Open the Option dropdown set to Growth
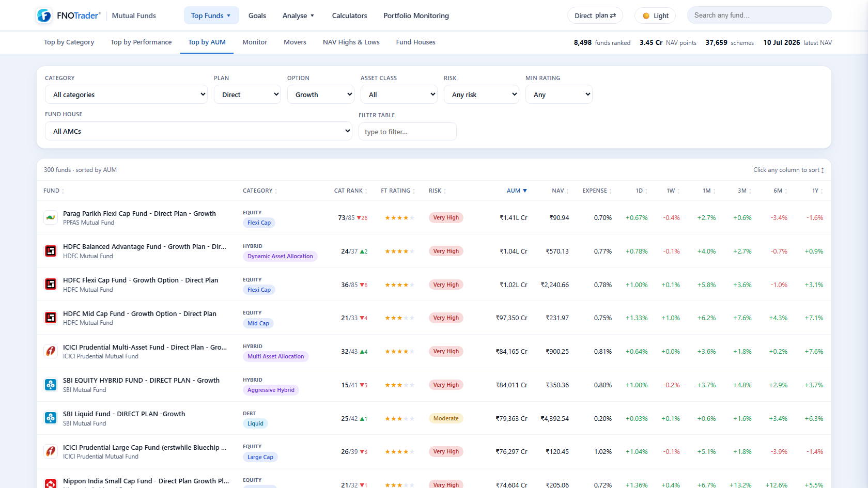The height and width of the screenshot is (488, 868). 320,95
